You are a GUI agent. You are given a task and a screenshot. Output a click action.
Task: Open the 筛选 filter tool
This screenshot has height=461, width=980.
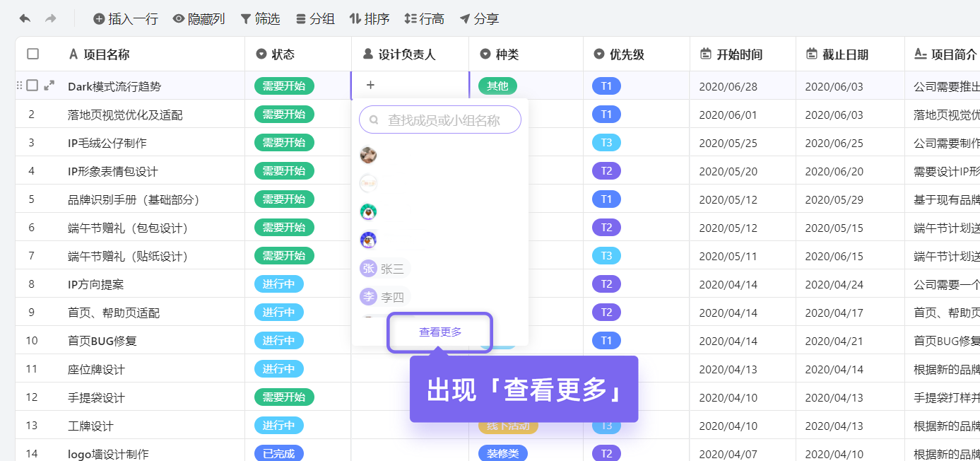[260, 19]
